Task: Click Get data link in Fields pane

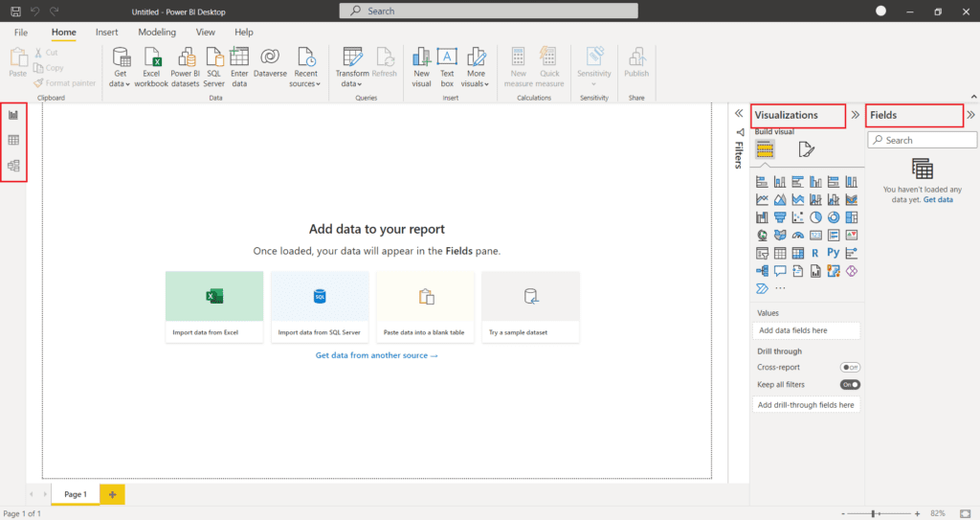Action: (938, 199)
